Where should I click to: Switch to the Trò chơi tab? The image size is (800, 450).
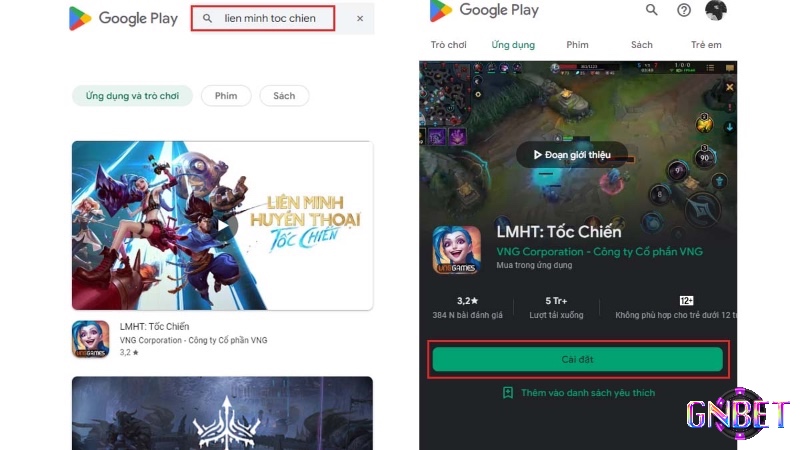[x=448, y=45]
